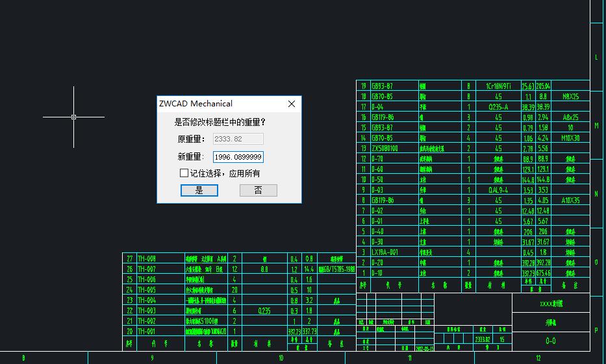The image size is (606, 364).
Task: Tick the 记住选择，应用所有 checkbox
Action: [x=184, y=173]
